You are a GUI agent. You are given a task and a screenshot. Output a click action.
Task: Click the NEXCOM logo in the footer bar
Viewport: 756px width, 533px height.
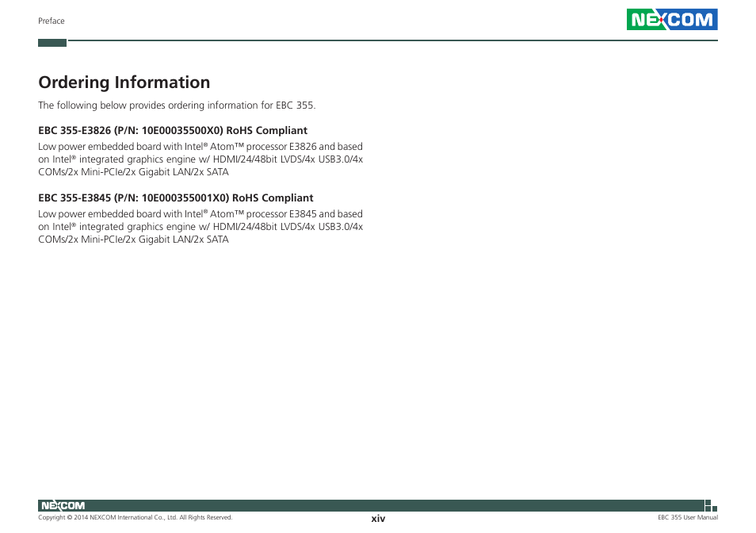(63, 505)
